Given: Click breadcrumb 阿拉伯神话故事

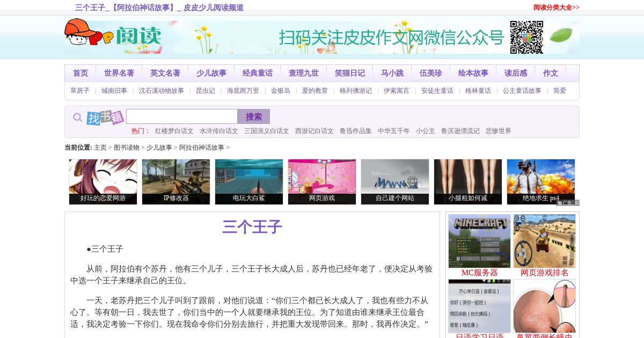Looking at the screenshot, I should pos(202,148).
